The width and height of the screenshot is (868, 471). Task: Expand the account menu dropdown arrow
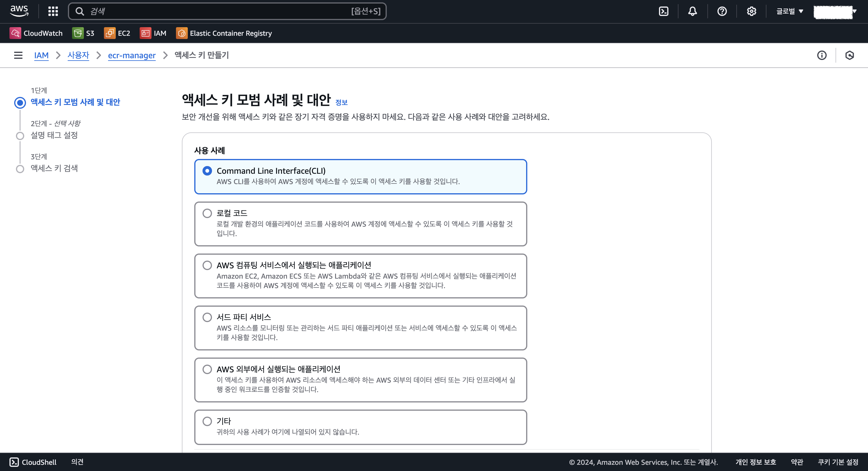click(854, 11)
